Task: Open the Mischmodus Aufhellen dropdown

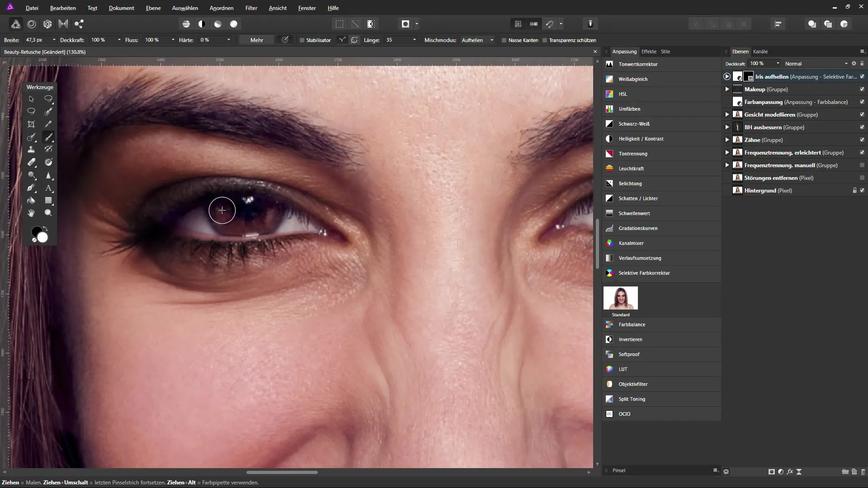Action: click(477, 40)
